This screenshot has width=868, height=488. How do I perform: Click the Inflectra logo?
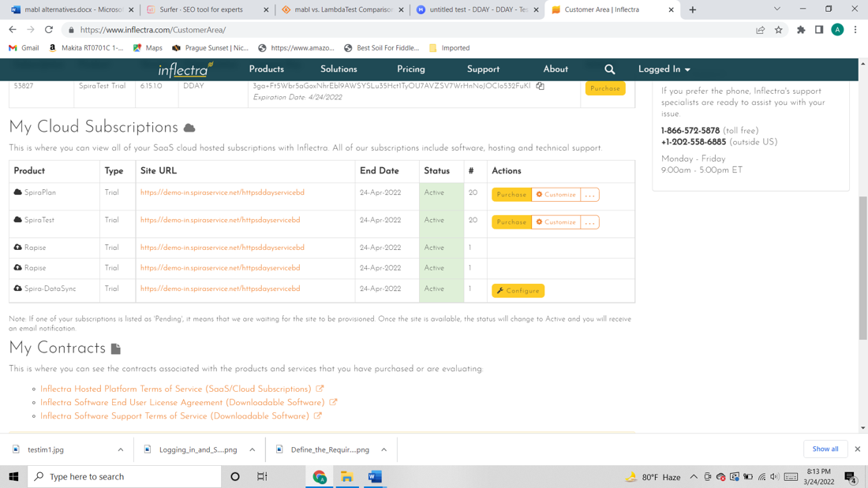tap(185, 69)
